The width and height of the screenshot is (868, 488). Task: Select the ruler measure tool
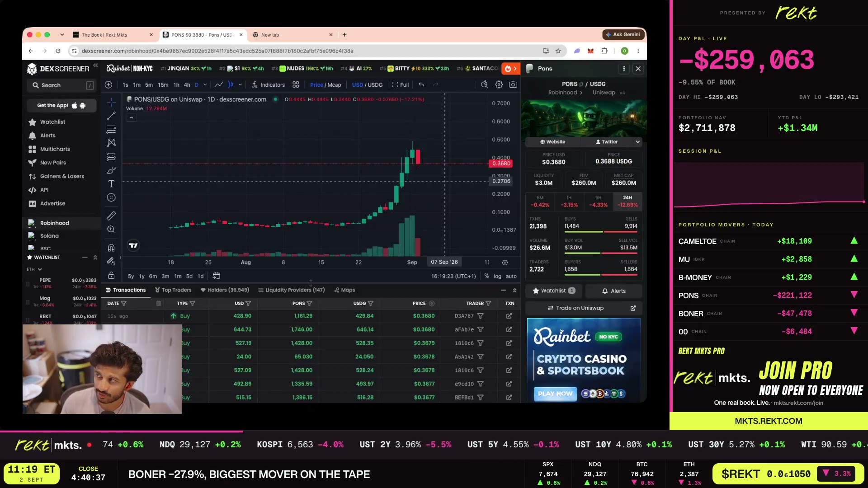tap(111, 216)
